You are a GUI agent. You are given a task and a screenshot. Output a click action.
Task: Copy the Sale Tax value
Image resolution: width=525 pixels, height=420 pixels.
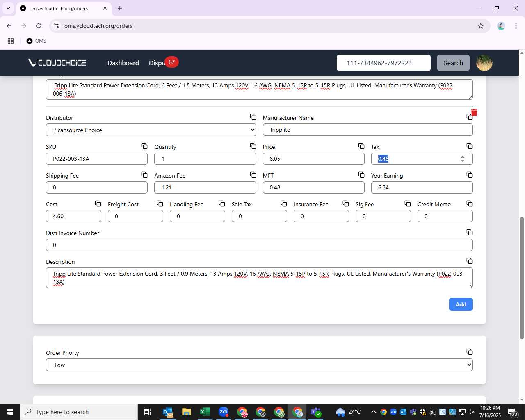(284, 203)
